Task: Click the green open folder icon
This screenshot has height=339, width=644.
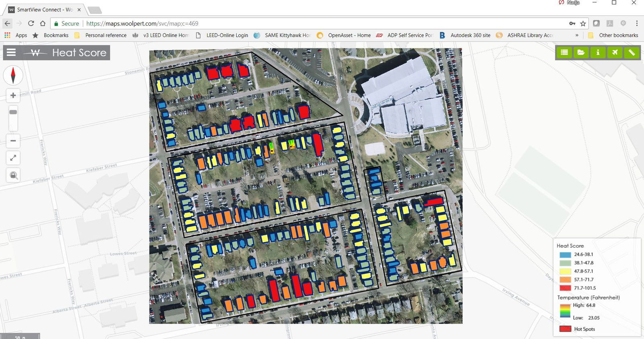Action: [581, 52]
